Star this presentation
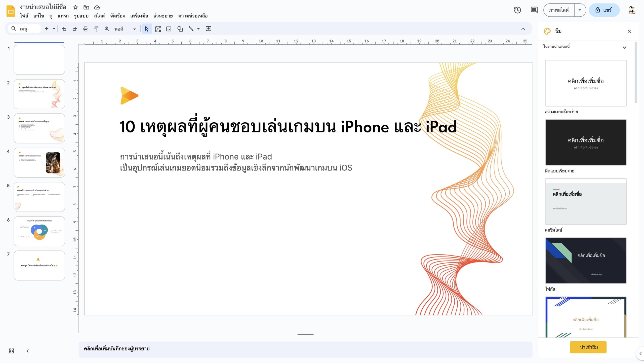Image resolution: width=644 pixels, height=363 pixels. (x=75, y=7)
